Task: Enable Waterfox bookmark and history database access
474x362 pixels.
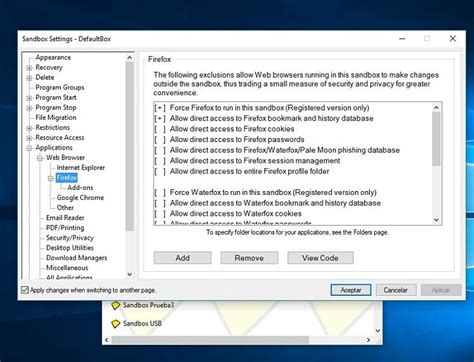Action: [x=160, y=203]
